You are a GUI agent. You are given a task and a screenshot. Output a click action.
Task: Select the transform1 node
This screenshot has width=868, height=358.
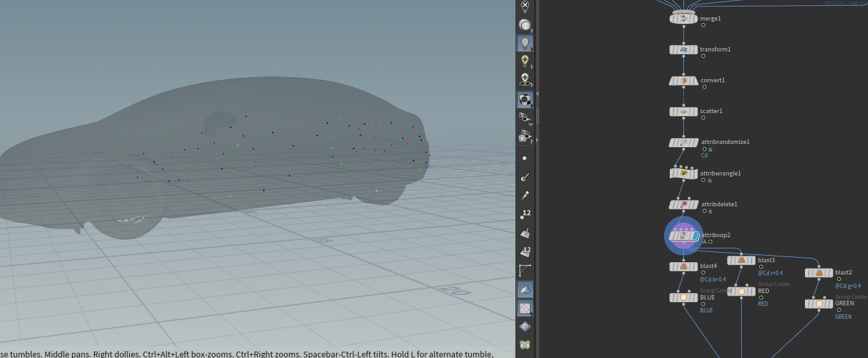[683, 49]
